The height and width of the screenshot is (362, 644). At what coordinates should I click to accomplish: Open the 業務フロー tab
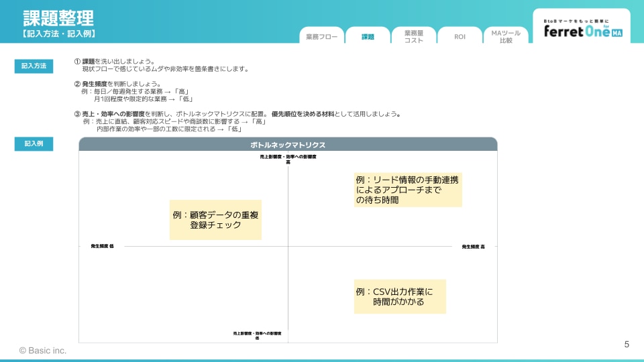pyautogui.click(x=321, y=37)
